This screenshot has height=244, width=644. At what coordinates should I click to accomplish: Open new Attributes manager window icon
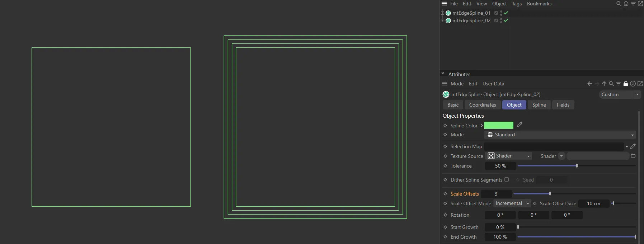tap(640, 84)
